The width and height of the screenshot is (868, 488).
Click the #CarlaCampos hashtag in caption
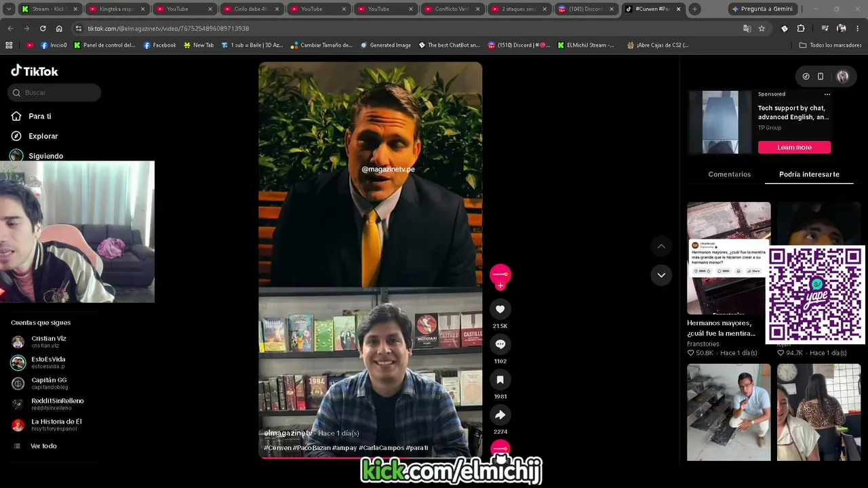381,448
